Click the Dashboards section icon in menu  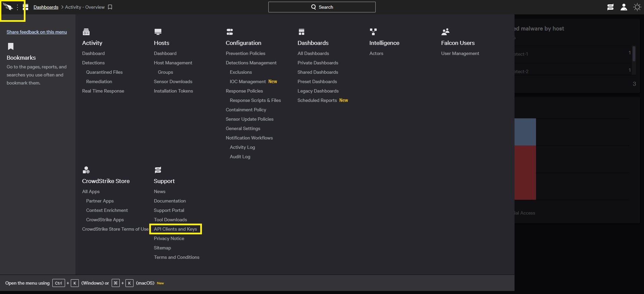[x=302, y=32]
